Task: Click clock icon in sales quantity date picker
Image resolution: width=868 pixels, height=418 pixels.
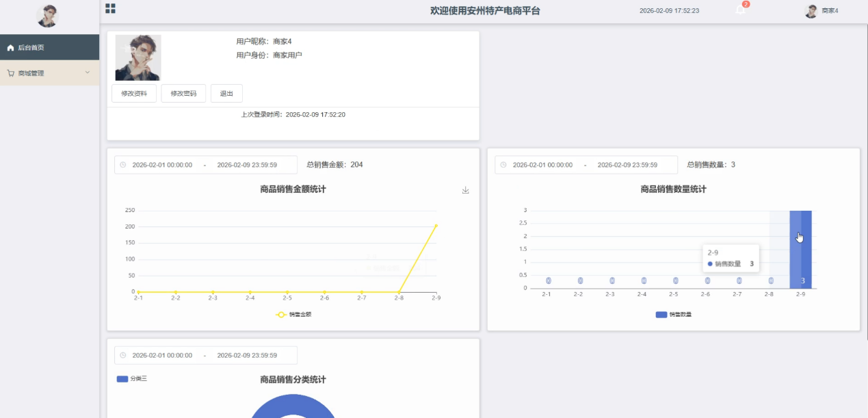Action: 503,165
